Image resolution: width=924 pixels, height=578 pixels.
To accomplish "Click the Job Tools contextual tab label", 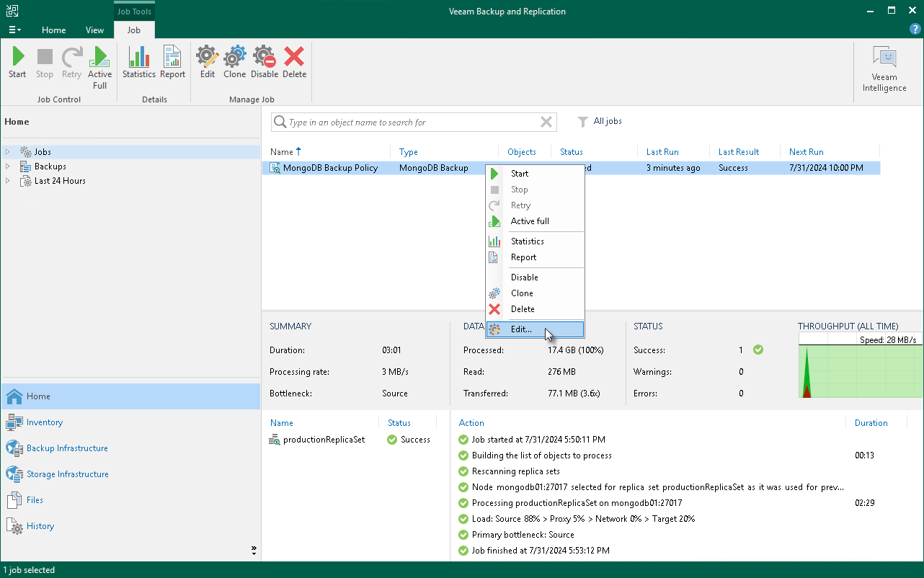I will click(x=134, y=12).
